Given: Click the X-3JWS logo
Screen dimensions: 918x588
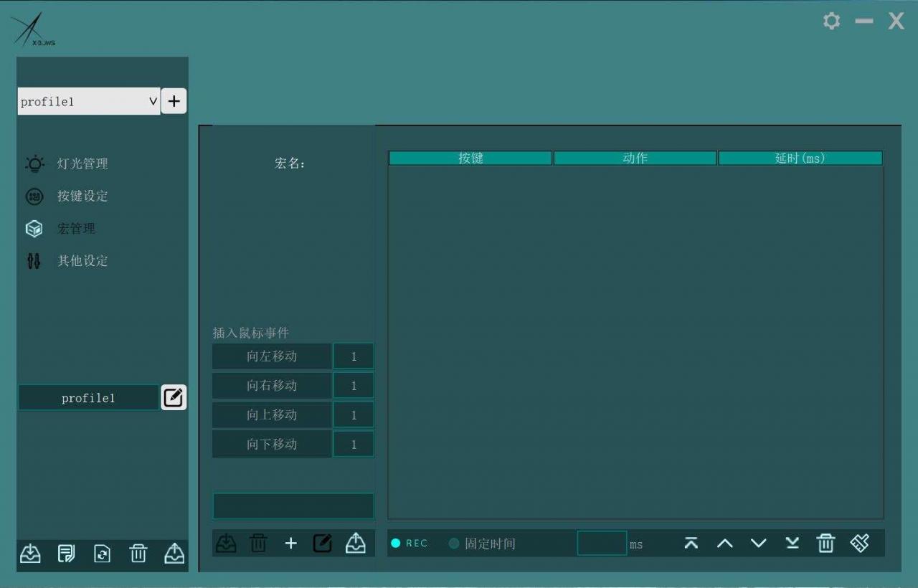Looking at the screenshot, I should (33, 30).
